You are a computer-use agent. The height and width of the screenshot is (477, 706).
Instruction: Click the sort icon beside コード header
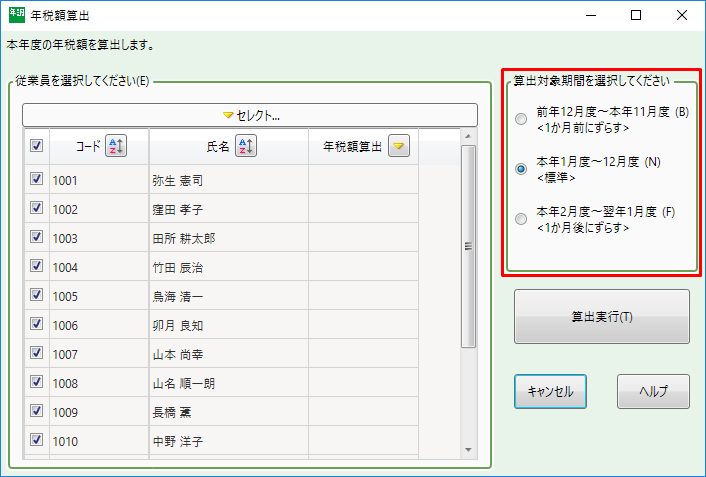tap(116, 146)
